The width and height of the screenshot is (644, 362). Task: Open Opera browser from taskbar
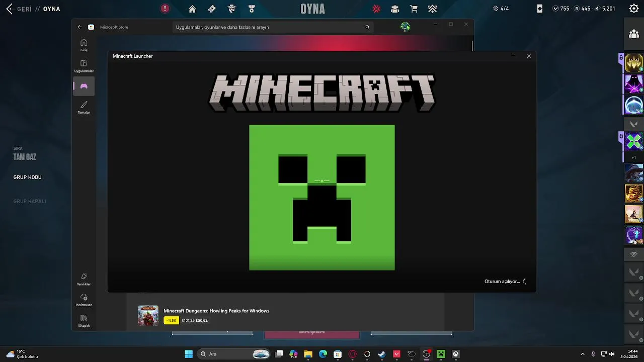coord(353,354)
